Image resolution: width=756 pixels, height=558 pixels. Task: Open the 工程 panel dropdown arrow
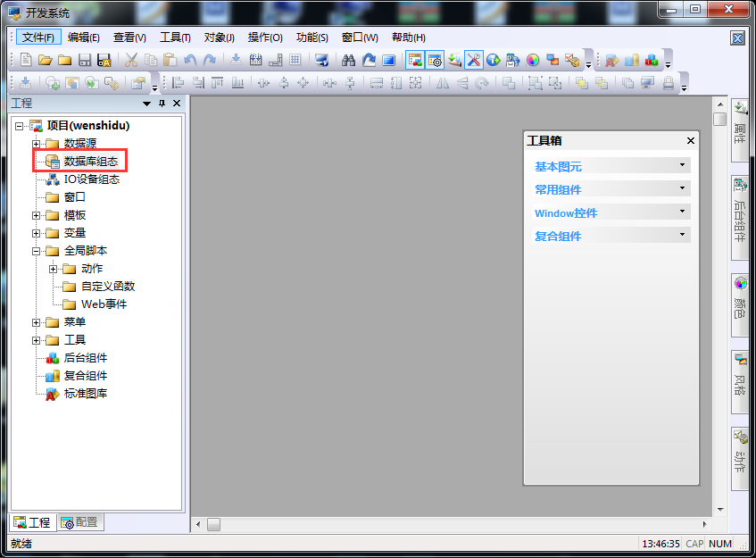coord(146,104)
